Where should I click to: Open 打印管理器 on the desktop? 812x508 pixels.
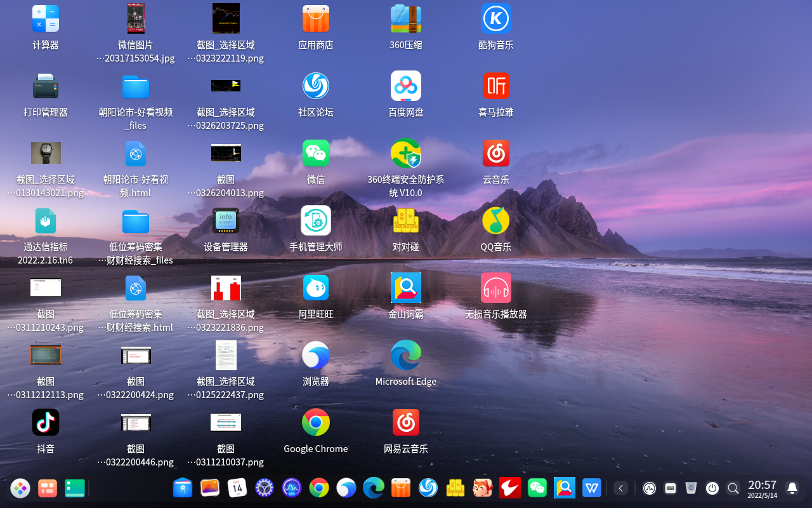[x=46, y=86]
